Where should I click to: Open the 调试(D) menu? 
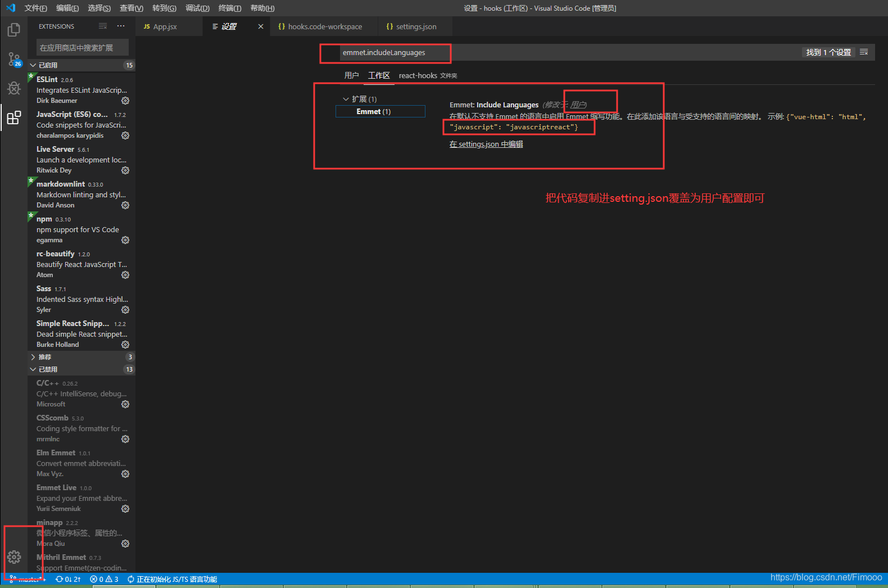click(x=197, y=8)
